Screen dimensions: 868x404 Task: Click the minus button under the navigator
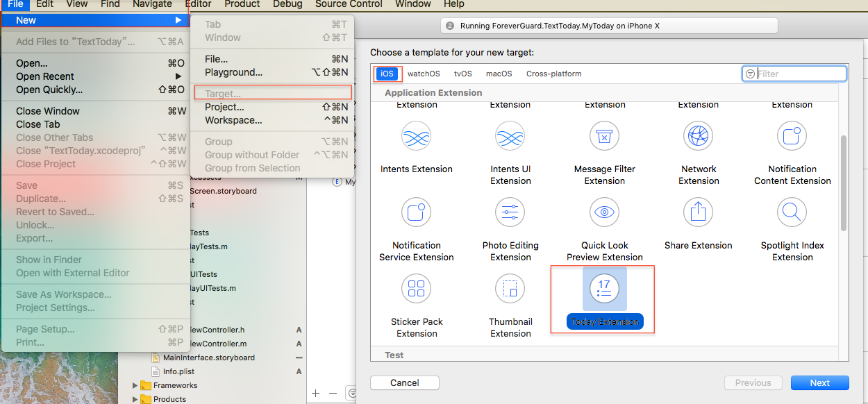tap(333, 393)
